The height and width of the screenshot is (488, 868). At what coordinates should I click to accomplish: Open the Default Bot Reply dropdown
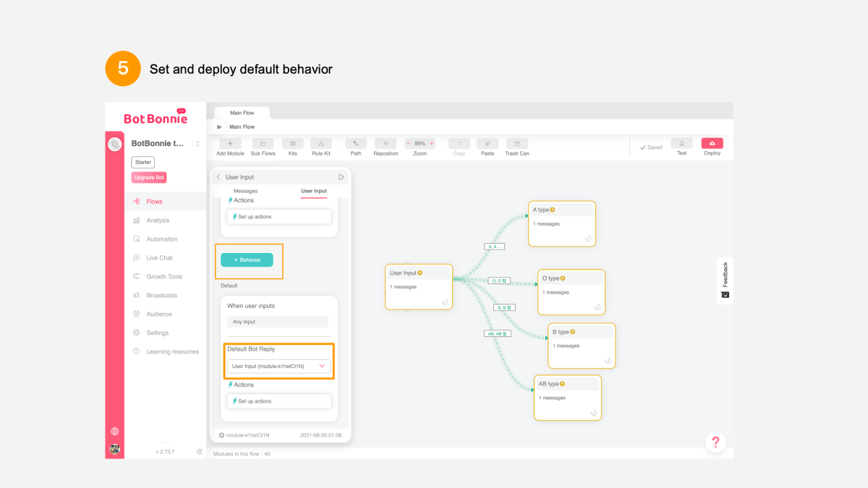[x=279, y=366]
